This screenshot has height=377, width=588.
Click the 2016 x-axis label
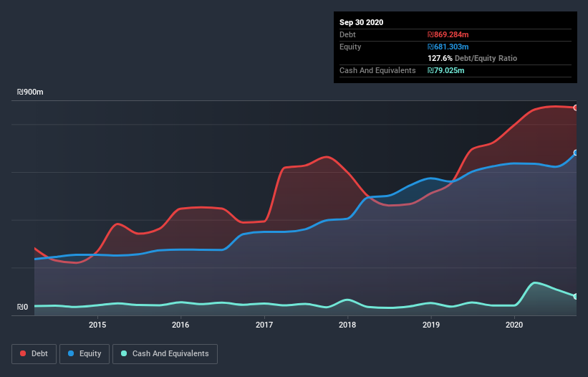coord(180,325)
